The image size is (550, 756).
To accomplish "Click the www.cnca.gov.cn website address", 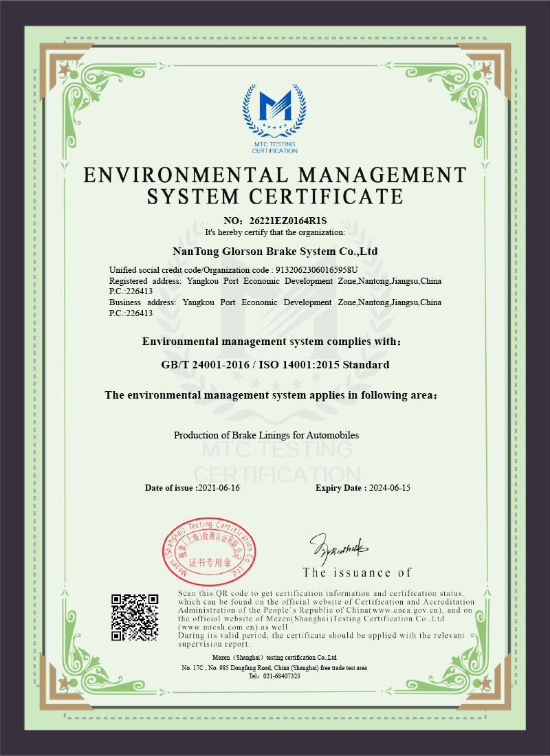I will point(405,610).
